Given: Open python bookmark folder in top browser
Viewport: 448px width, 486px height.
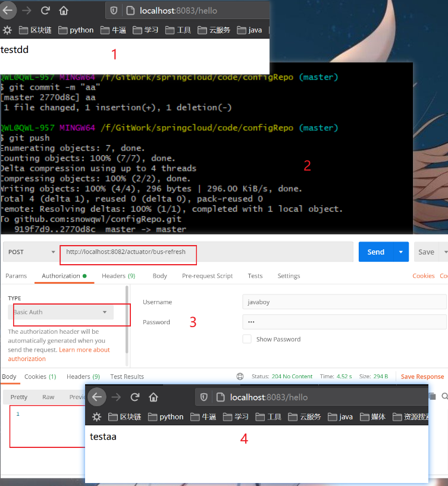Looking at the screenshot, I should click(x=76, y=30).
